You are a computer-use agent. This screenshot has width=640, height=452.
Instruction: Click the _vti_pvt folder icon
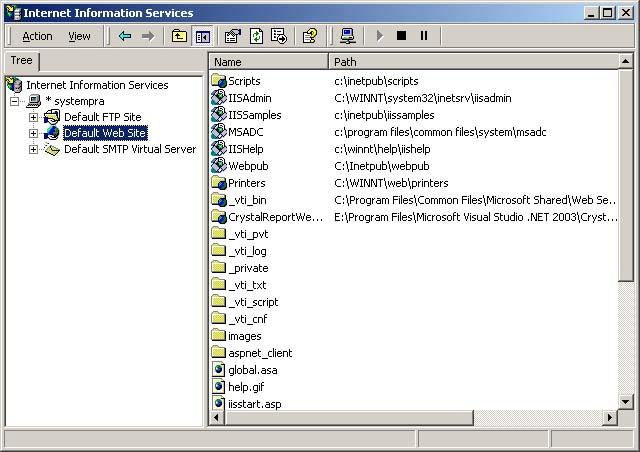(219, 234)
